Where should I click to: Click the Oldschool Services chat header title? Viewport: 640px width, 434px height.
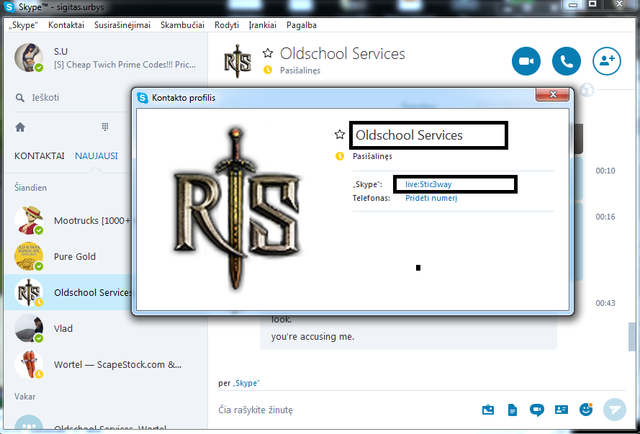click(x=342, y=53)
